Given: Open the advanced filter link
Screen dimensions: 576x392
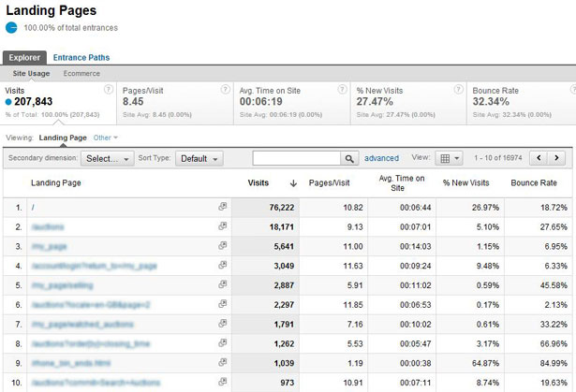Looking at the screenshot, I should [x=381, y=158].
